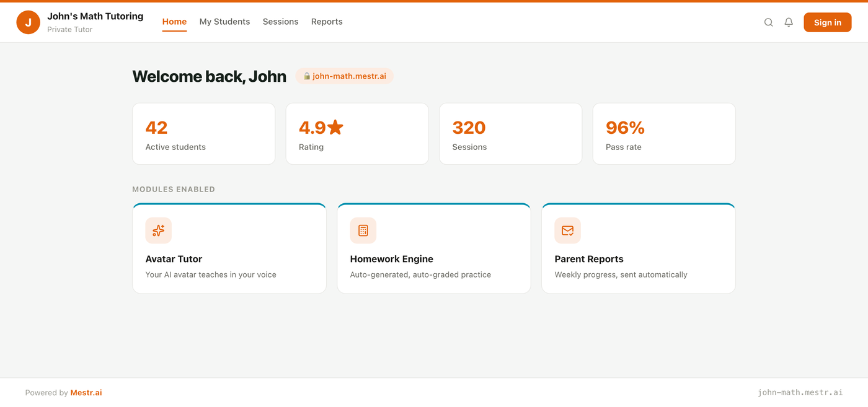Click the Active students label

click(x=175, y=147)
